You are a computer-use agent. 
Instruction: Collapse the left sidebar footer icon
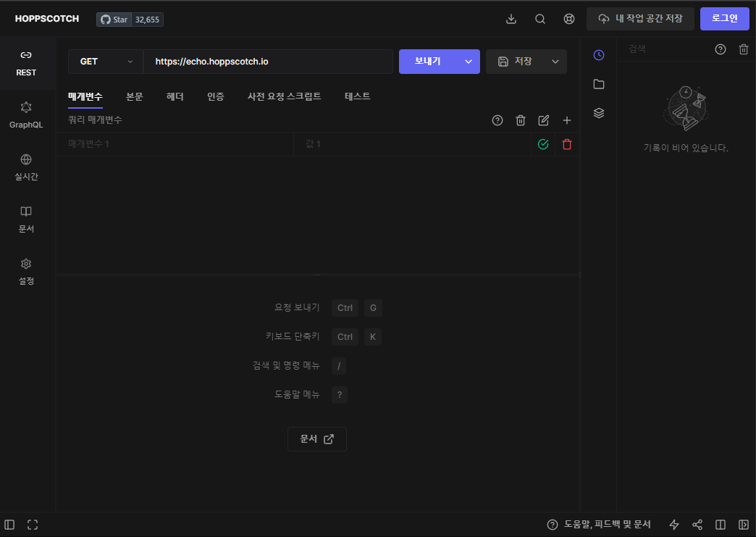tap(9, 525)
